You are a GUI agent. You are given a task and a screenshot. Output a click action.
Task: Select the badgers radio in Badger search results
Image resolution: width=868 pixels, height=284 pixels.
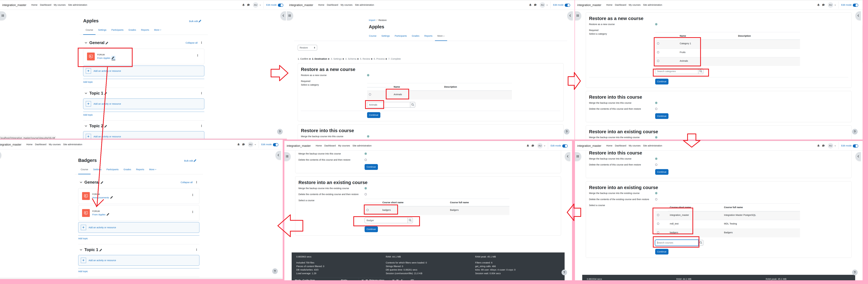[x=368, y=210]
